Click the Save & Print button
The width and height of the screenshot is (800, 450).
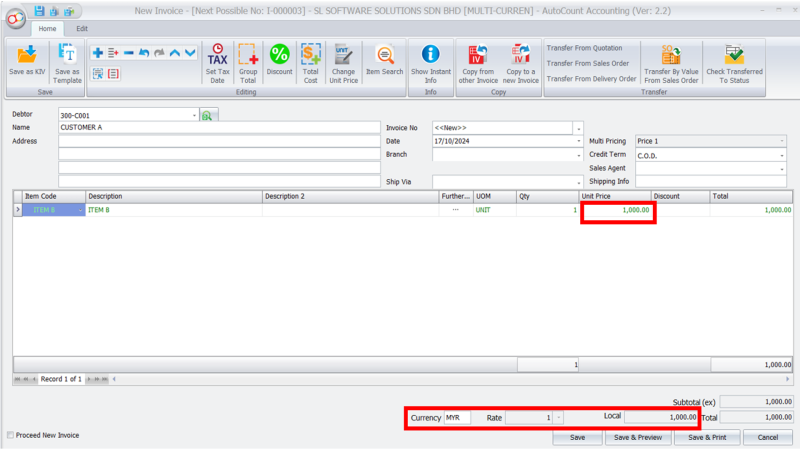(x=707, y=438)
